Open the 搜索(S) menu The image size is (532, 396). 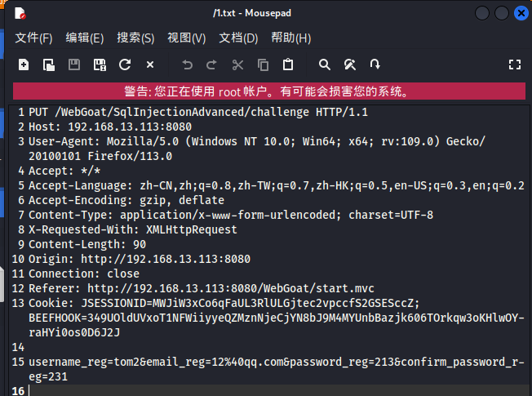click(x=135, y=38)
